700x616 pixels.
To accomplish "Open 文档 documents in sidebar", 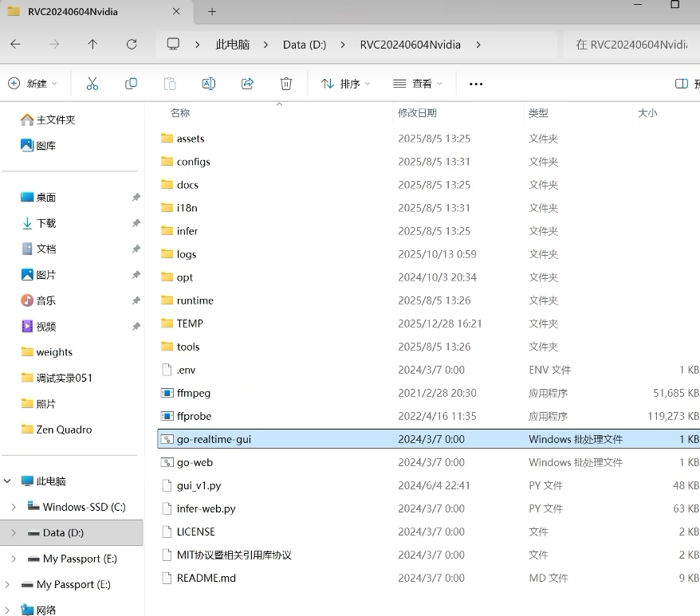I will point(38,249).
